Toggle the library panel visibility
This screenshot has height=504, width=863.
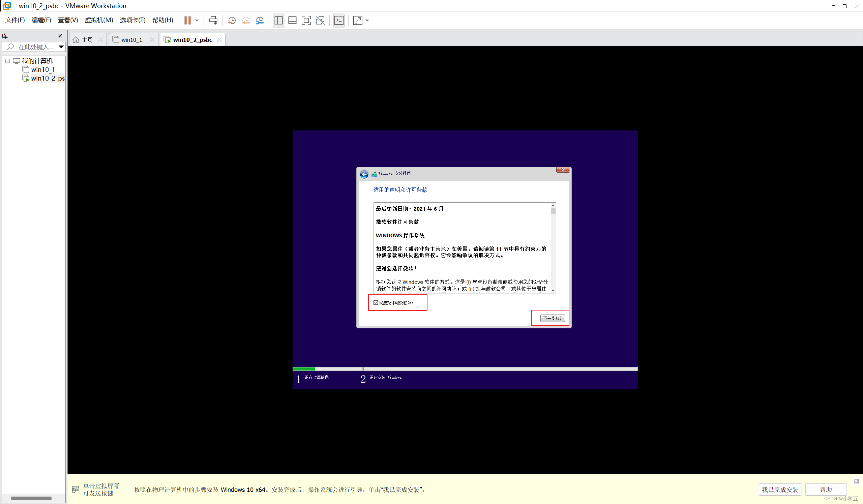(x=278, y=21)
